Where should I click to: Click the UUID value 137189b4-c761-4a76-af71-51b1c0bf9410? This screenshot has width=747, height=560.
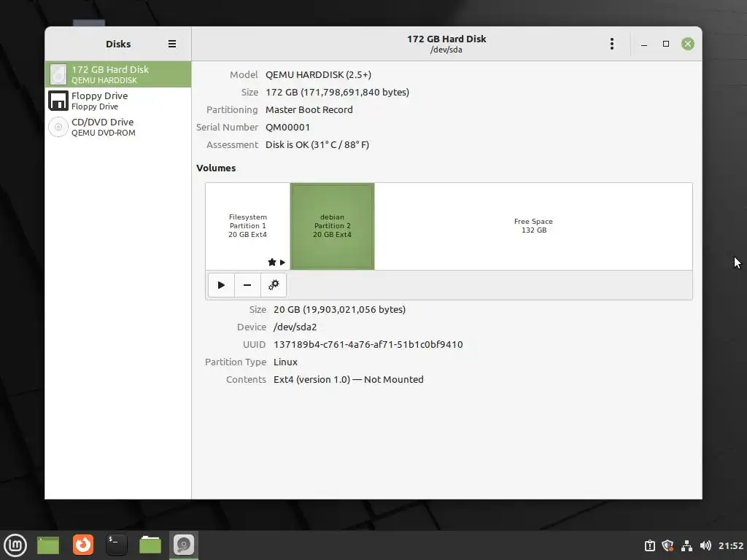[x=368, y=344]
